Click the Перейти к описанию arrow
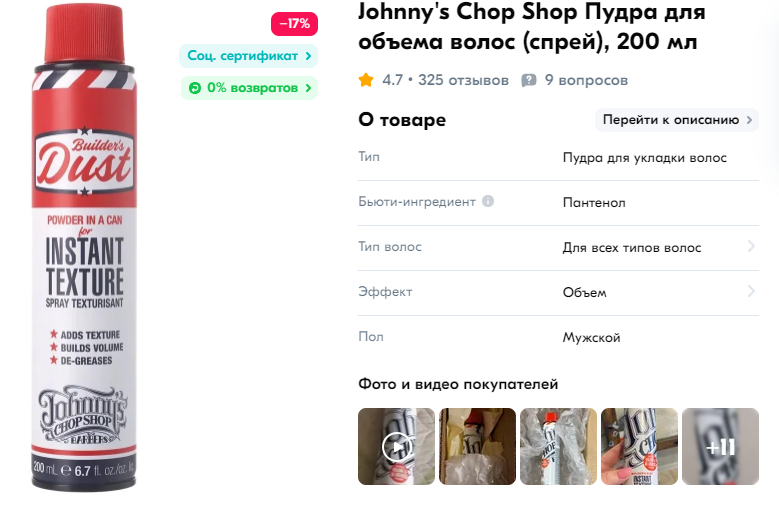 (x=749, y=120)
